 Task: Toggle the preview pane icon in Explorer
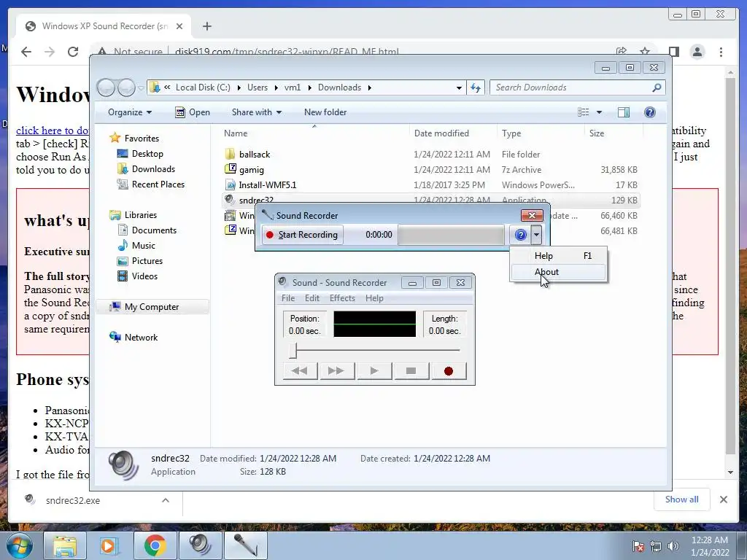624,112
